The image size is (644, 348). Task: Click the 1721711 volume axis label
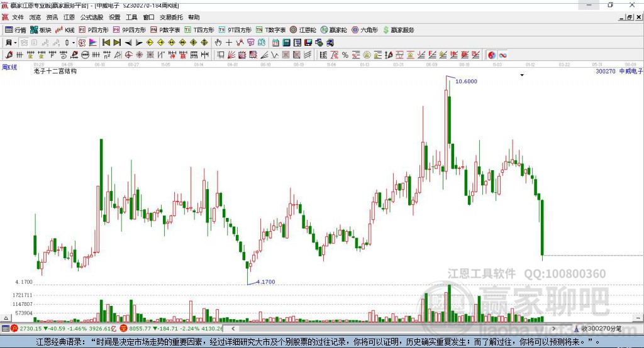coord(22,295)
